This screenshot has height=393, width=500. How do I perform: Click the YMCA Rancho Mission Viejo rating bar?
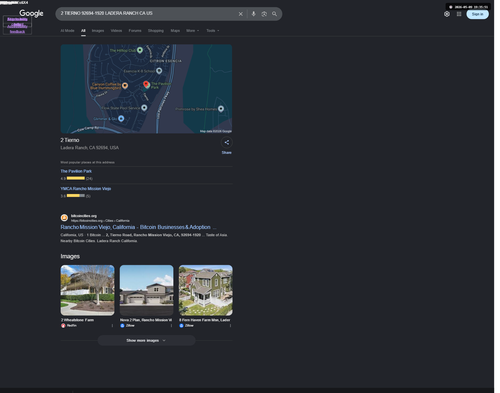tap(76, 196)
